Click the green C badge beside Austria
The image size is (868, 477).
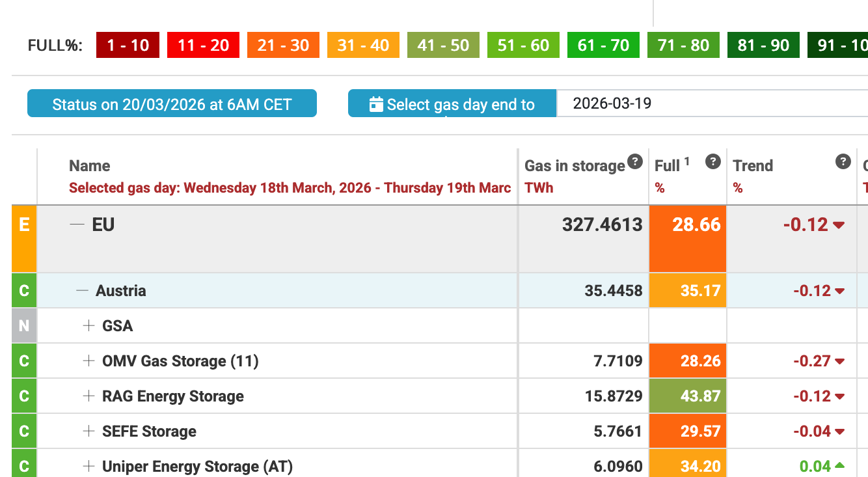(24, 291)
